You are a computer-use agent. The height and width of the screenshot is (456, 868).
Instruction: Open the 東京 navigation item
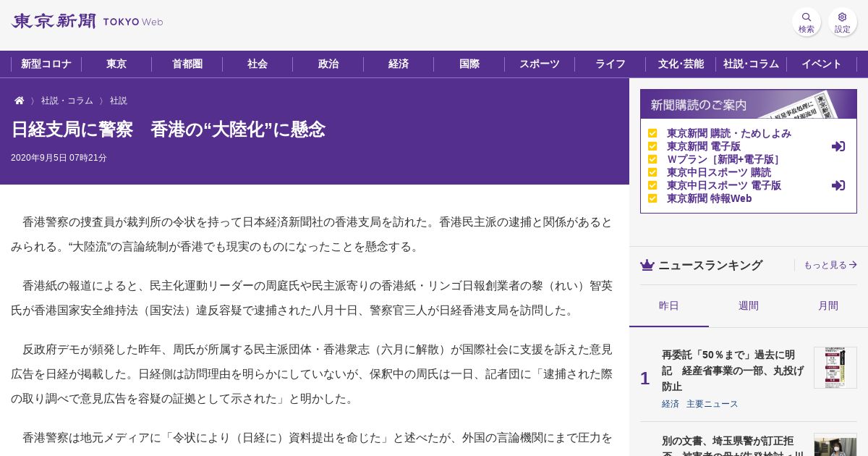pyautogui.click(x=116, y=64)
